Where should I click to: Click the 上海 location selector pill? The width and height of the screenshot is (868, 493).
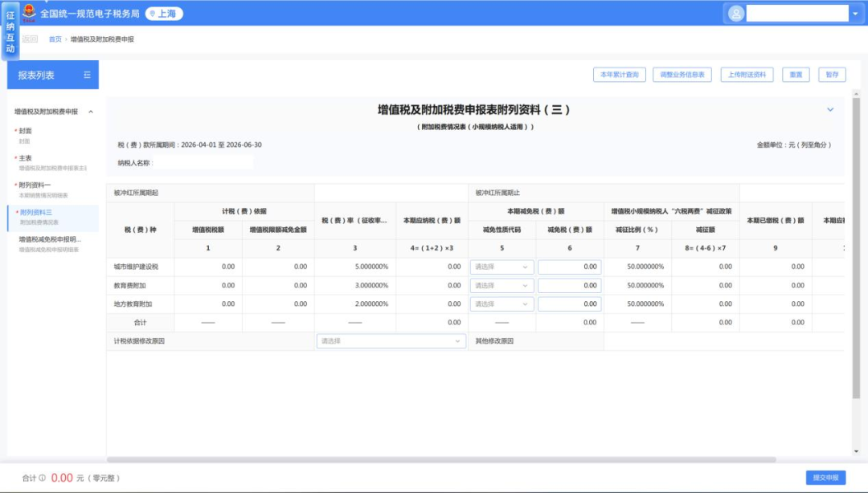pos(164,14)
